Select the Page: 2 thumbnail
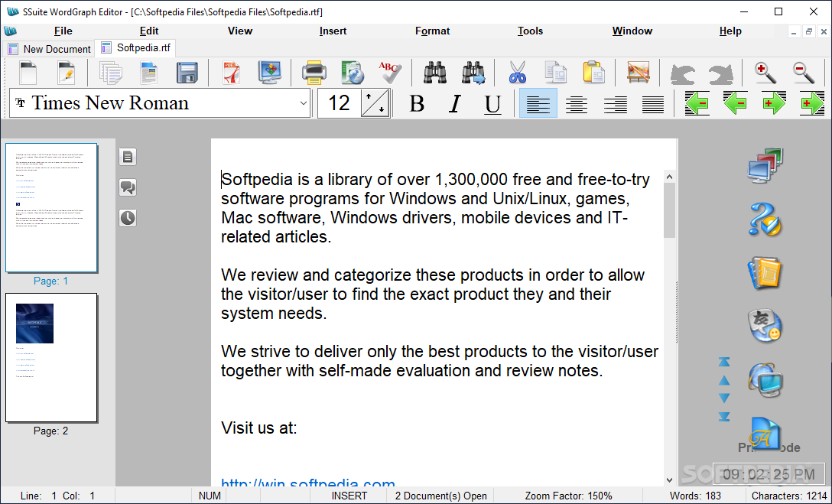Viewport: 832px width, 504px height. tap(51, 358)
